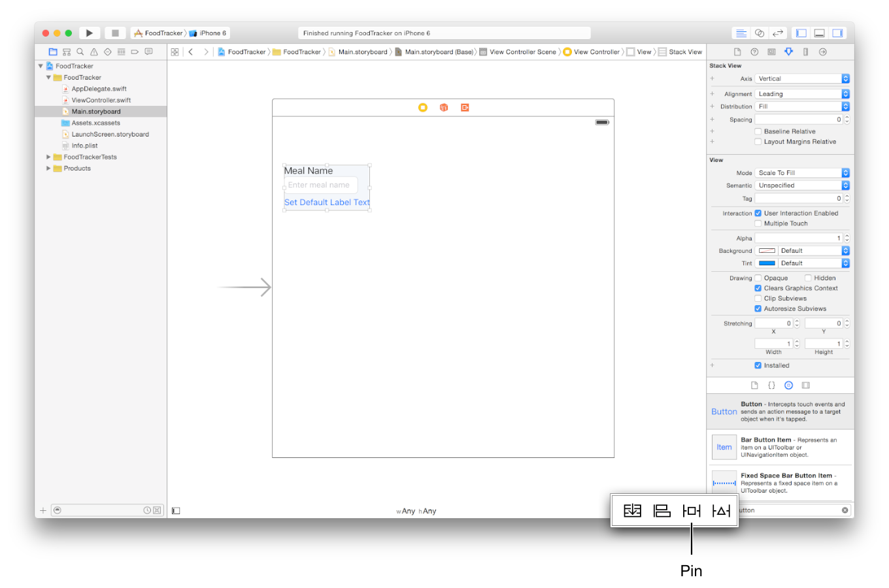Open the Symbol navigator
Screen dimensions: 889x588
(67, 52)
